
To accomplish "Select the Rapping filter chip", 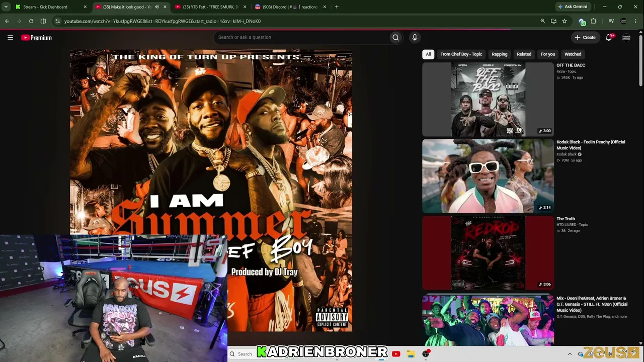I will coord(500,54).
